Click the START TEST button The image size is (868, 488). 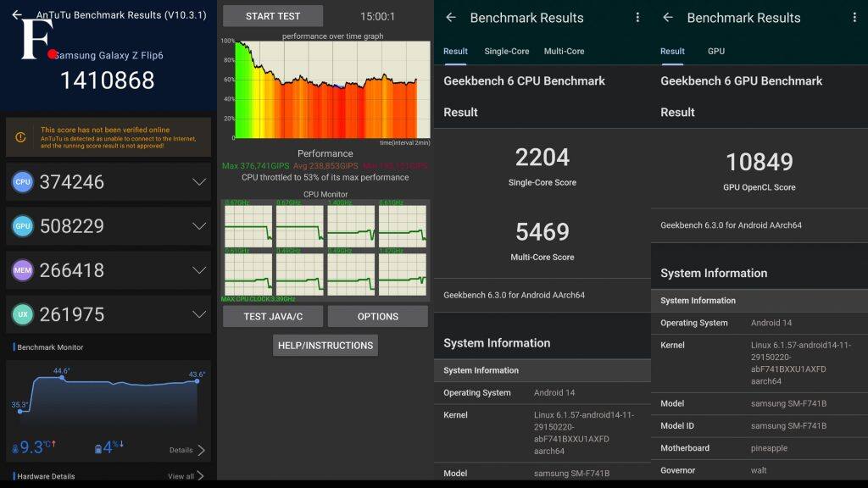coord(273,16)
